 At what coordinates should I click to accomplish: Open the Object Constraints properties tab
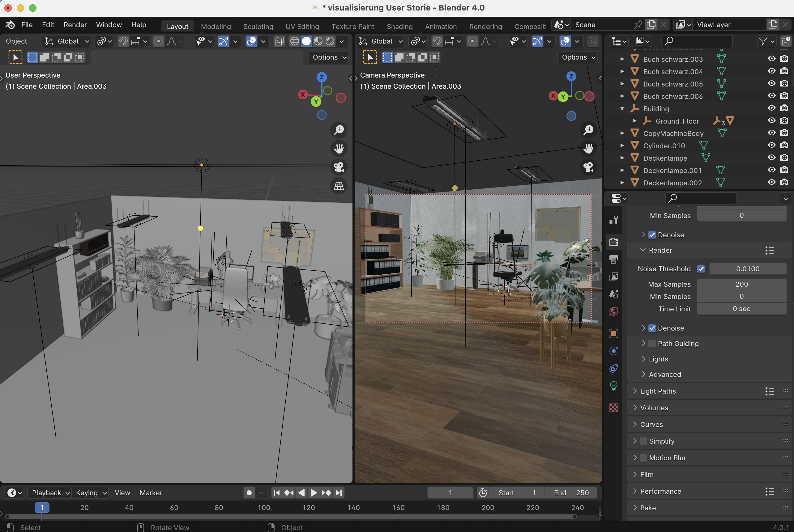tap(613, 368)
